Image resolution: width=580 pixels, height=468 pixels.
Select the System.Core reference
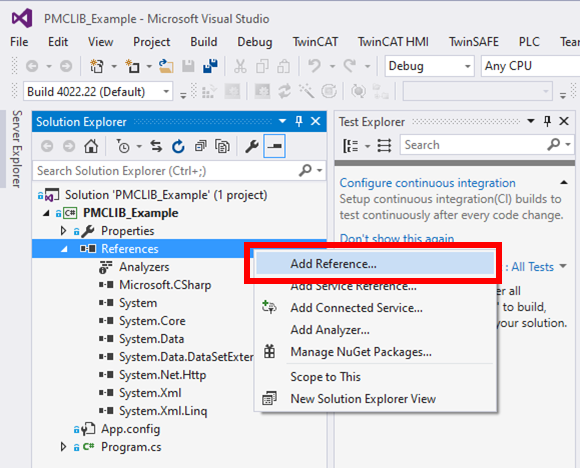(x=152, y=321)
